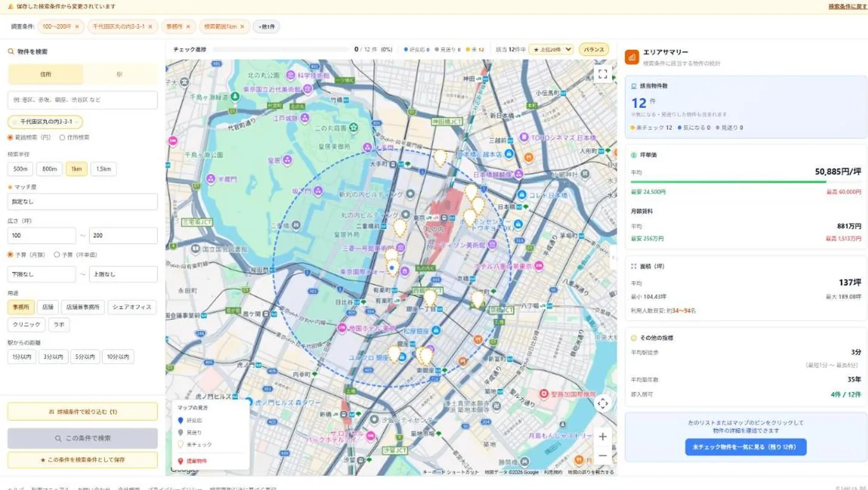The image size is (868, 490).
Task: Click the チェック進捗 progress bar
Action: coord(280,49)
